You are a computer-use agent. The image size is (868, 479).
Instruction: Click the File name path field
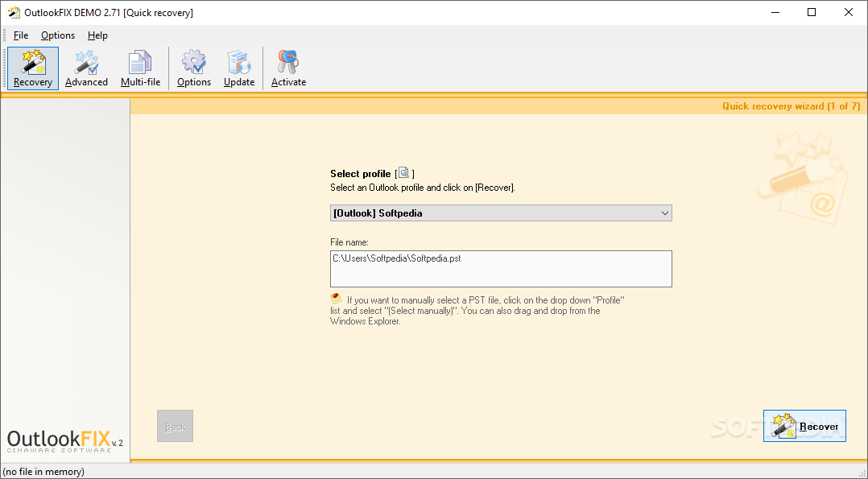point(501,269)
